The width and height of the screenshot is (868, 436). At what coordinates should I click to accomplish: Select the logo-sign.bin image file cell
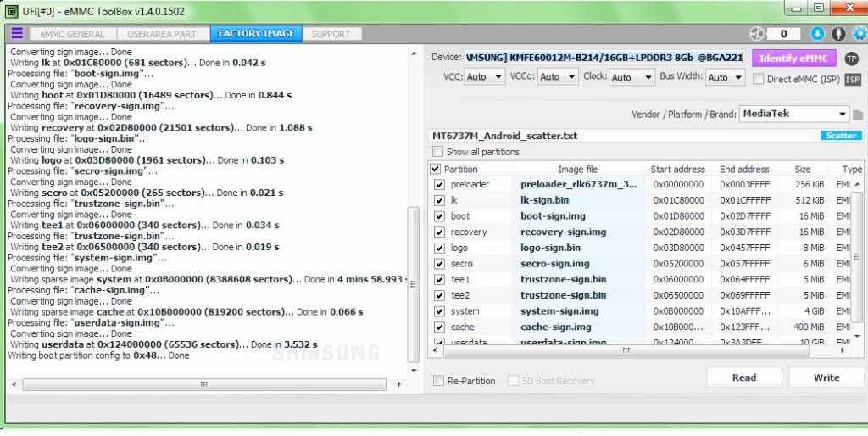578,248
